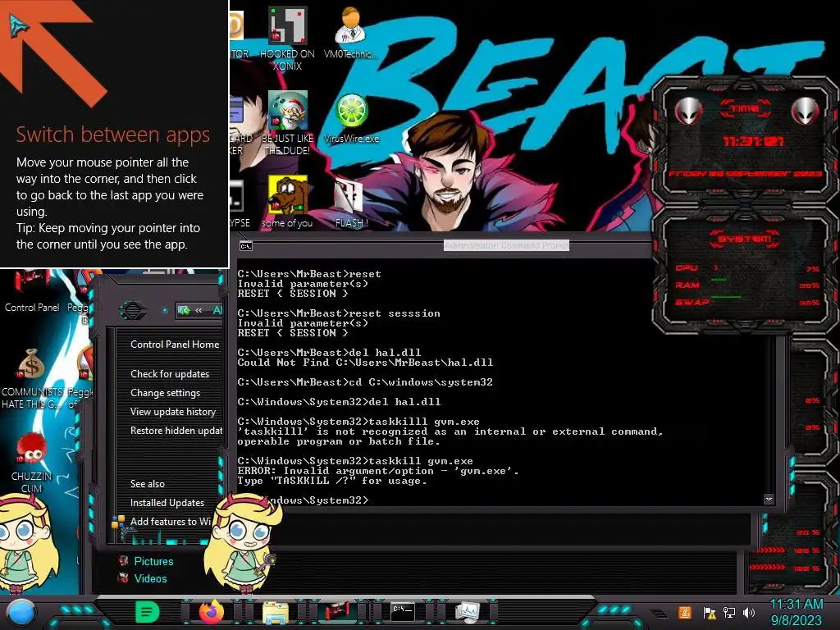The height and width of the screenshot is (630, 840).
Task: Switch to red-icon app on taskbar
Action: click(x=337, y=612)
